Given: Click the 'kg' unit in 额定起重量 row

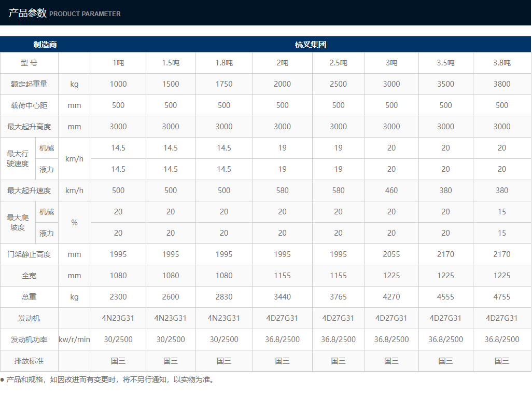Looking at the screenshot, I should (x=74, y=84).
